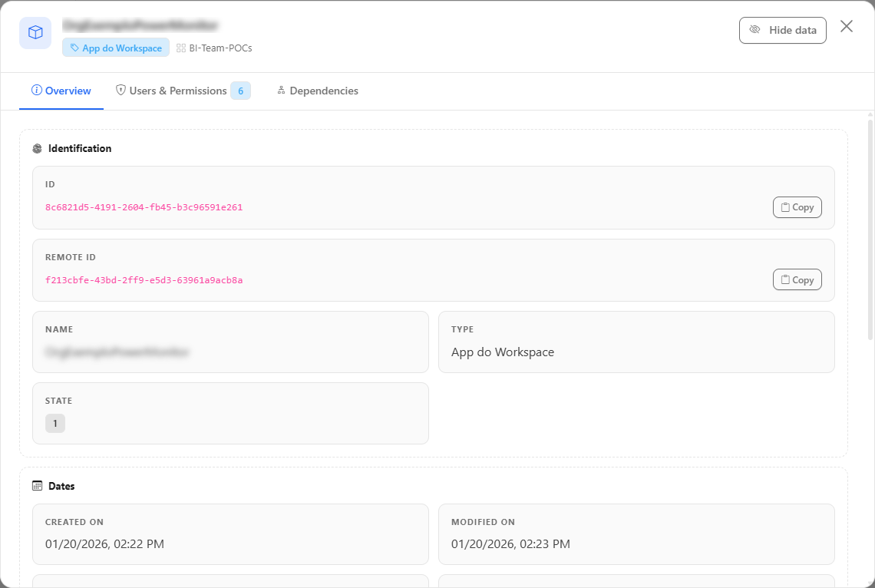Open the Users & Permissions tab
The height and width of the screenshot is (588, 875).
(183, 91)
